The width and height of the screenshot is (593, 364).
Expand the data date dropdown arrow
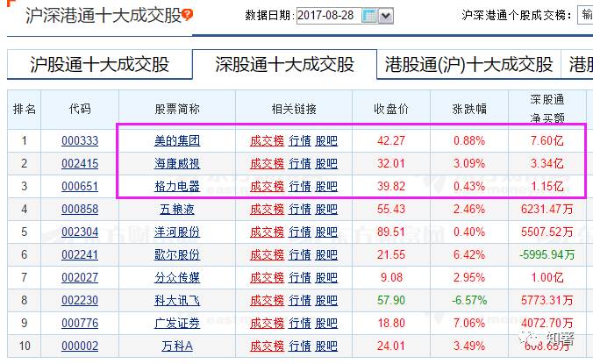point(386,16)
